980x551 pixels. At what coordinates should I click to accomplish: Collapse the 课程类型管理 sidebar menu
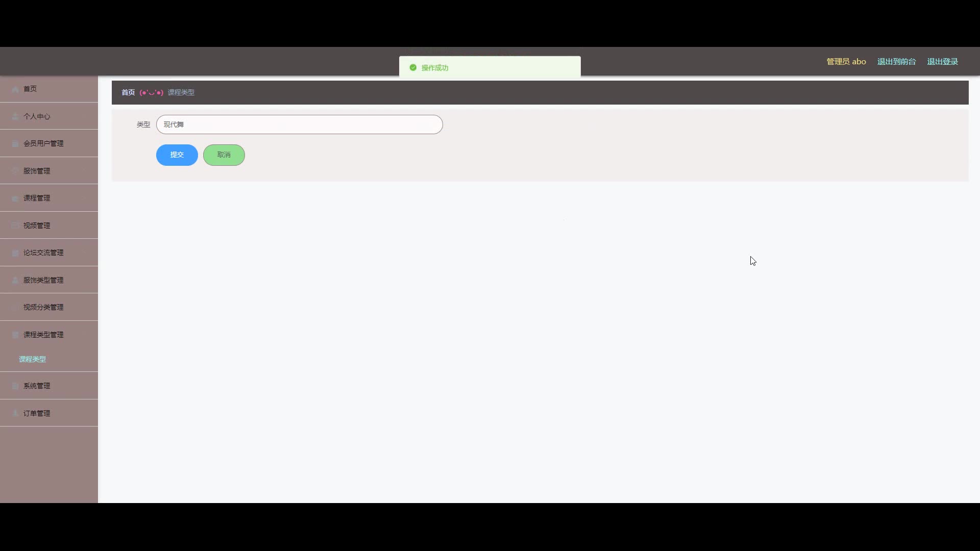point(49,335)
